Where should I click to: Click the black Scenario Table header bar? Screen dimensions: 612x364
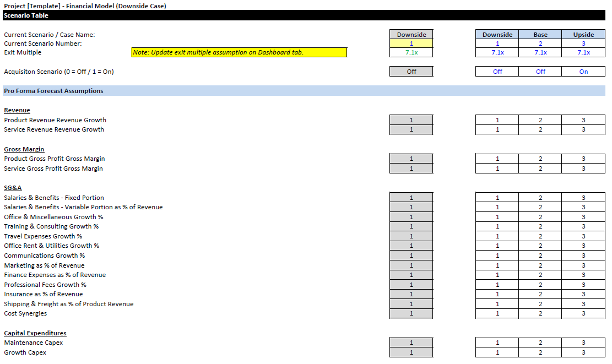303,15
